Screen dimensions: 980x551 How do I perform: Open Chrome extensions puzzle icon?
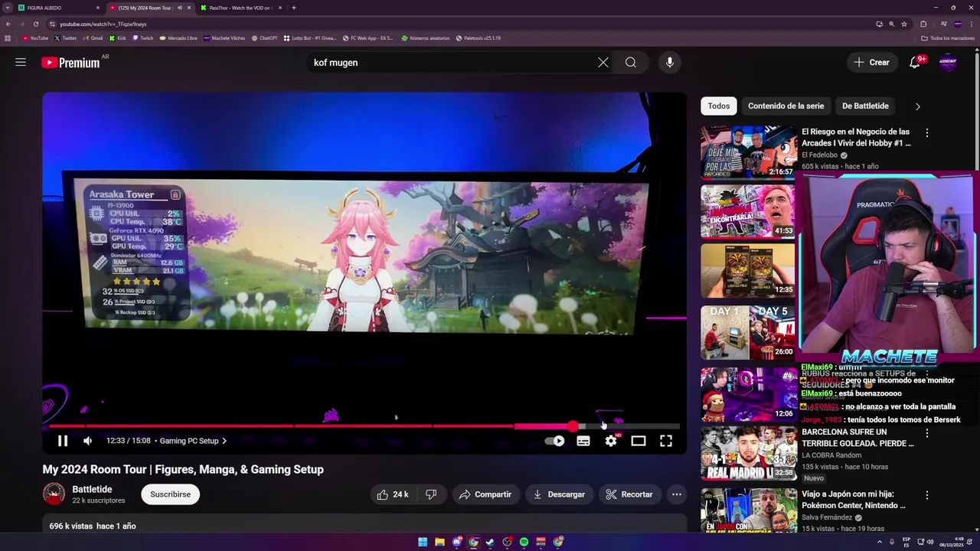923,24
